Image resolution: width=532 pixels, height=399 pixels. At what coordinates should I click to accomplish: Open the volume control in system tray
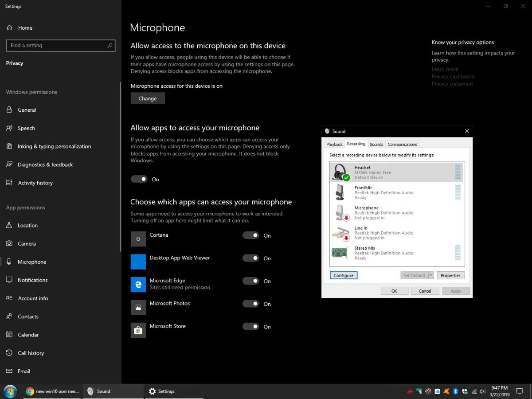[482, 391]
